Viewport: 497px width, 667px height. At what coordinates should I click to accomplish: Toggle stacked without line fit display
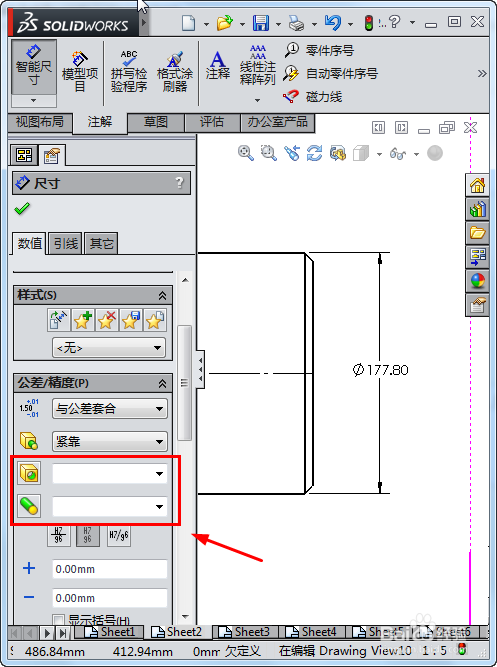pyautogui.click(x=88, y=536)
